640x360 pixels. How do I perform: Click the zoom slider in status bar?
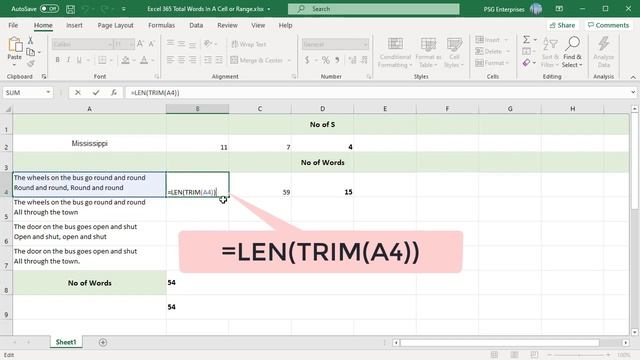point(579,355)
